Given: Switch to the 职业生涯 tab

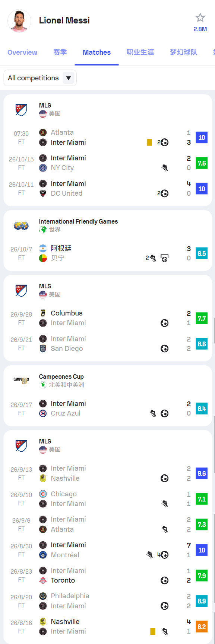Looking at the screenshot, I should click(x=140, y=52).
